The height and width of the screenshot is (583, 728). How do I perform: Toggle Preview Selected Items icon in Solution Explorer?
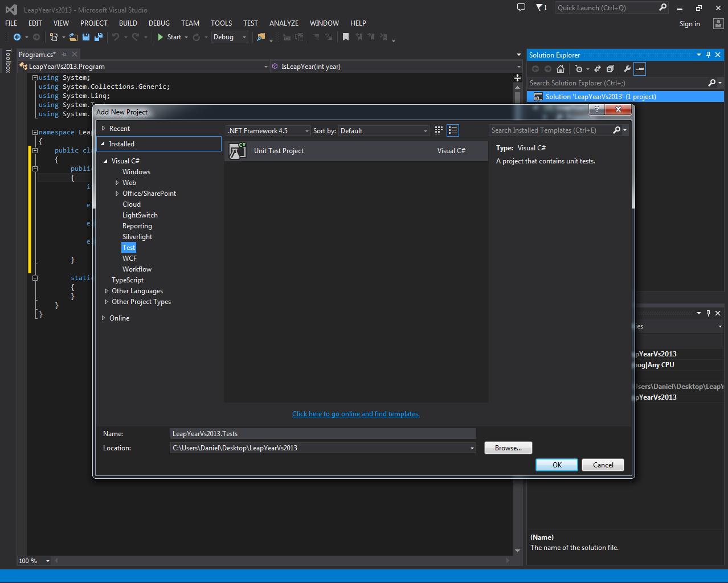tap(640, 69)
